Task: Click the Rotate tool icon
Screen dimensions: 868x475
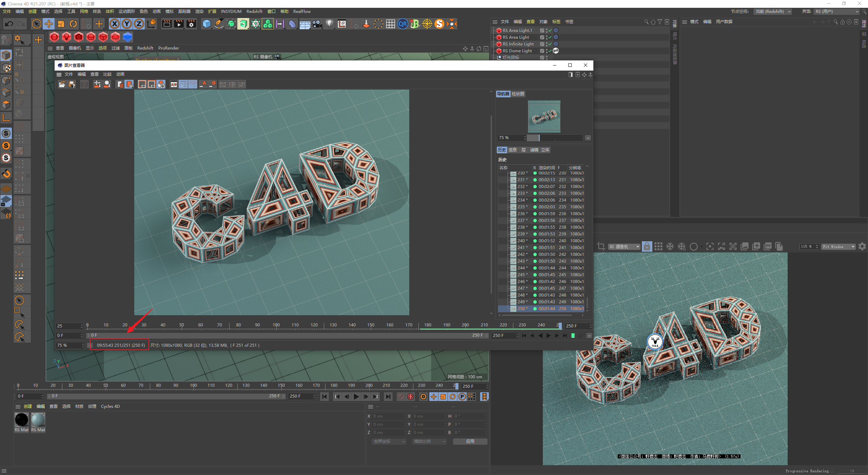Action: (x=73, y=24)
